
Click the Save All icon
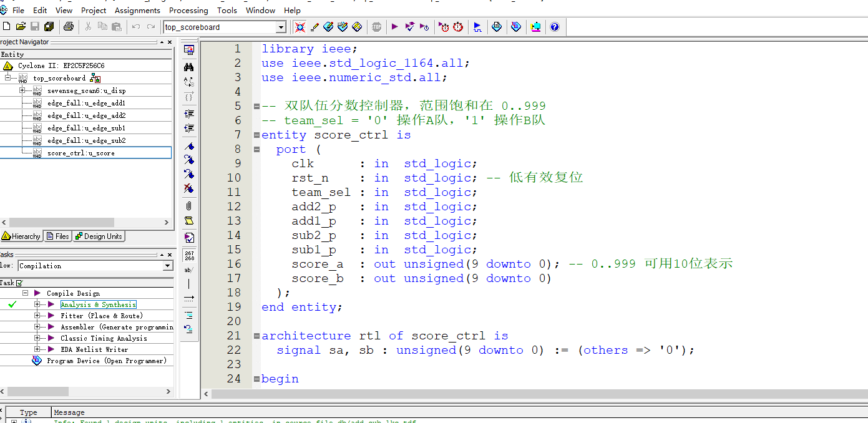click(x=49, y=27)
